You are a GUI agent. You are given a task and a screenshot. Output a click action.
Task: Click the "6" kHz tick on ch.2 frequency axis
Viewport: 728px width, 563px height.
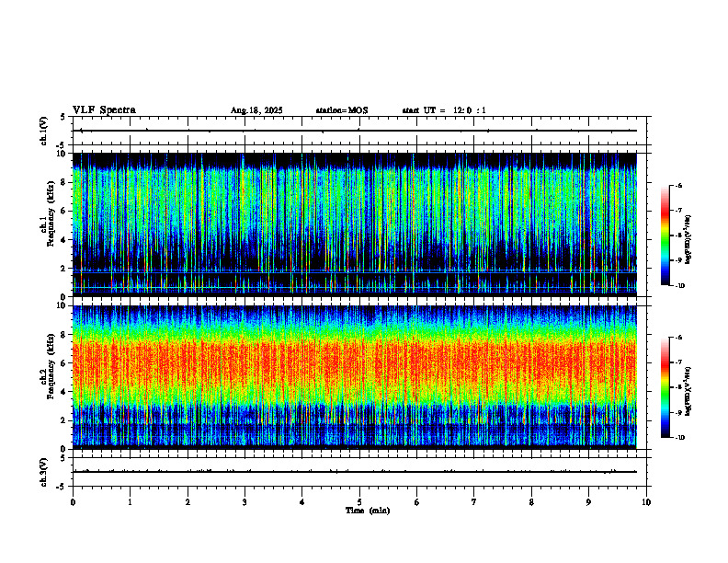(x=64, y=363)
